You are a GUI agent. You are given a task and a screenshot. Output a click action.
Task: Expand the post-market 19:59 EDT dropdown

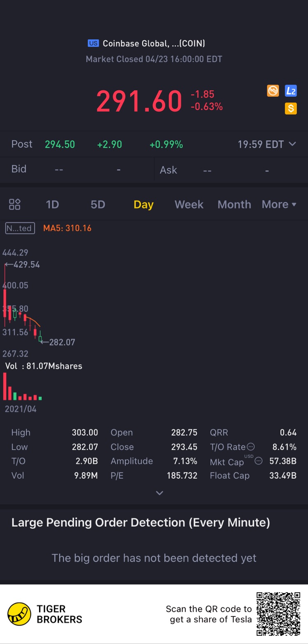tap(267, 144)
